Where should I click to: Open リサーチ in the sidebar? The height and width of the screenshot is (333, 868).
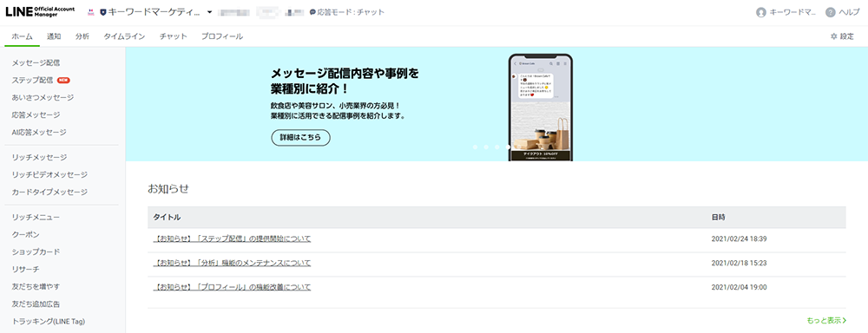[x=25, y=270]
